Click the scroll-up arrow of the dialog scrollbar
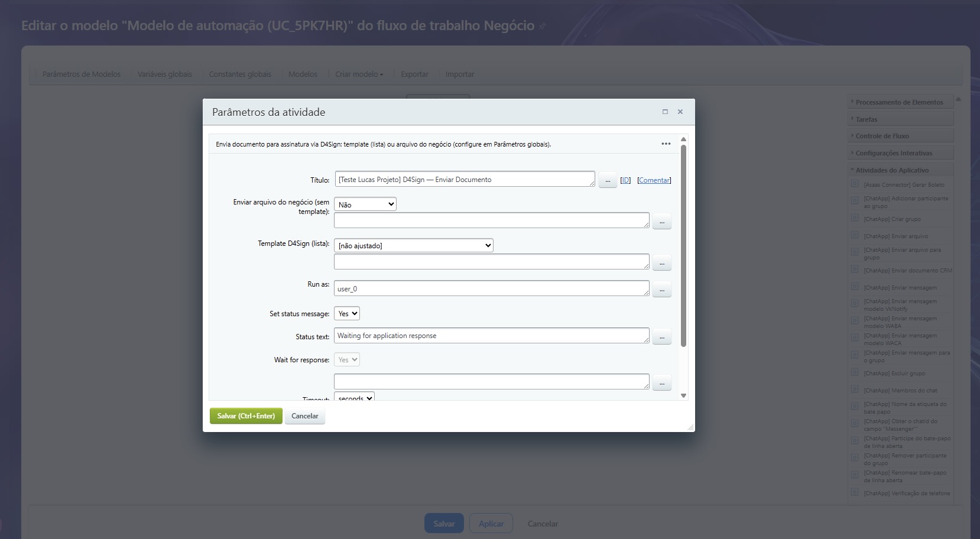This screenshot has width=980, height=539. (683, 139)
